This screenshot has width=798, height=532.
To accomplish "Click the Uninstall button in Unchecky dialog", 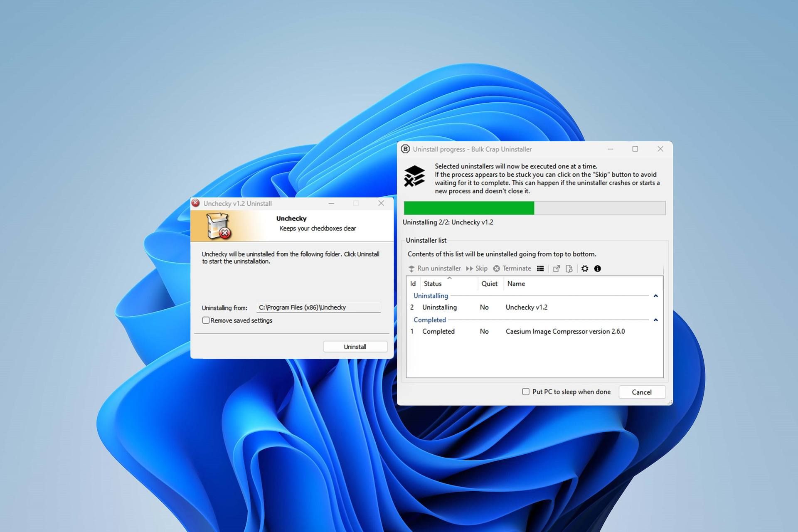I will coord(355,347).
